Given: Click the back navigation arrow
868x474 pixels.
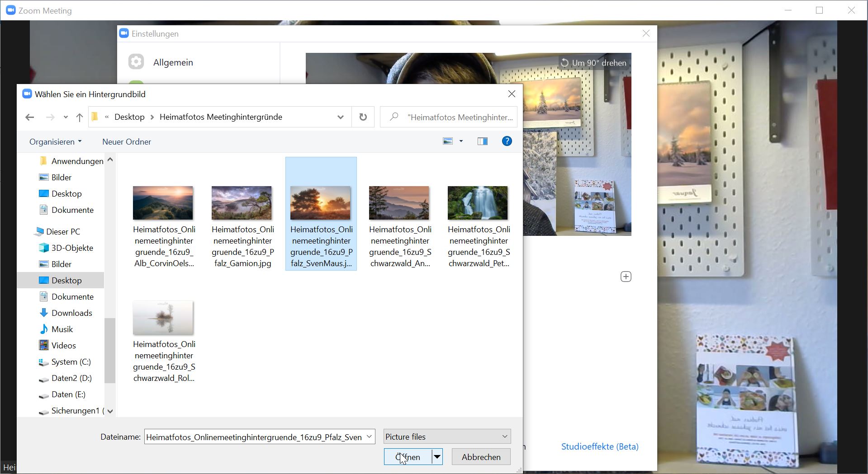Looking at the screenshot, I should click(x=30, y=117).
